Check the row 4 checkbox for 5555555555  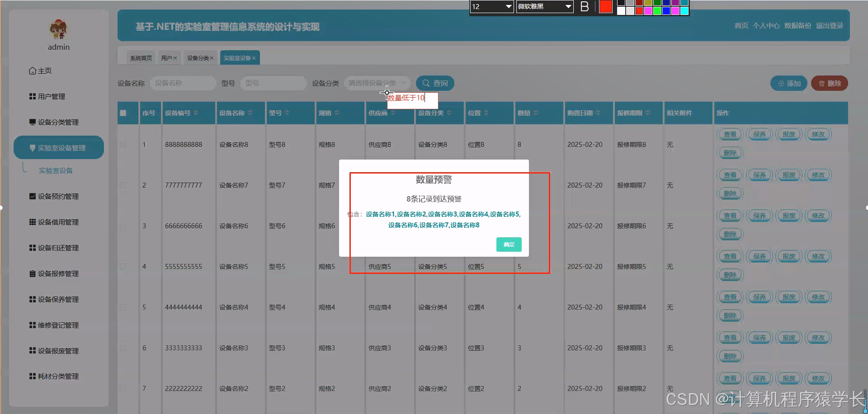[123, 267]
